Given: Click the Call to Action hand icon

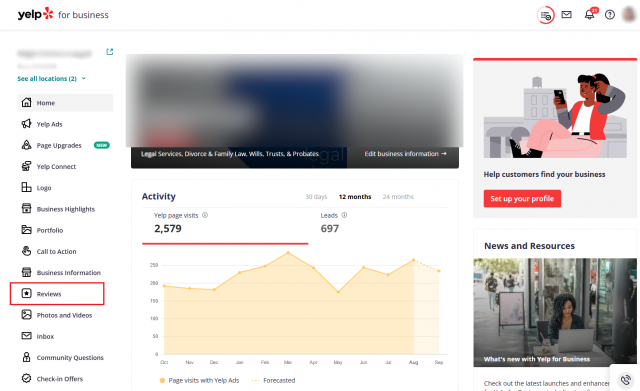Looking at the screenshot, I should click(x=26, y=251).
